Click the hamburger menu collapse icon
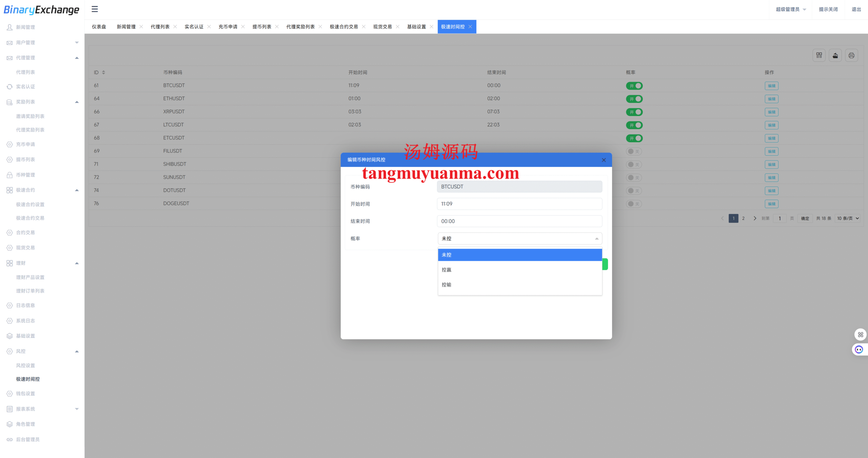 [95, 9]
